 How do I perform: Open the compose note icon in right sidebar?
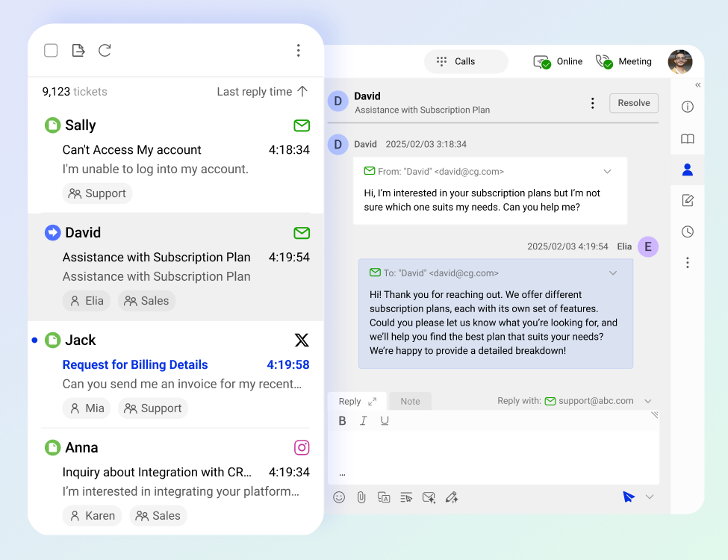pyautogui.click(x=687, y=200)
